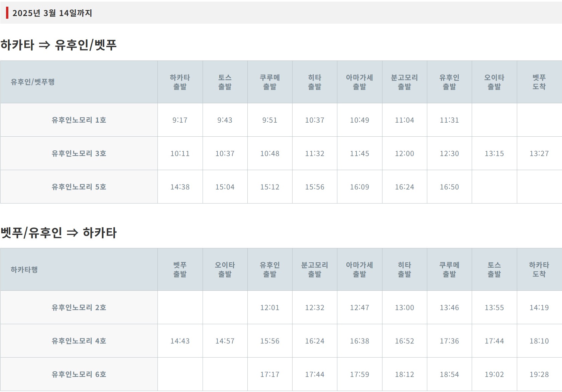Click 16:24 in the 유후인노모리 4호 row
This screenshot has height=392, width=562.
315,341
